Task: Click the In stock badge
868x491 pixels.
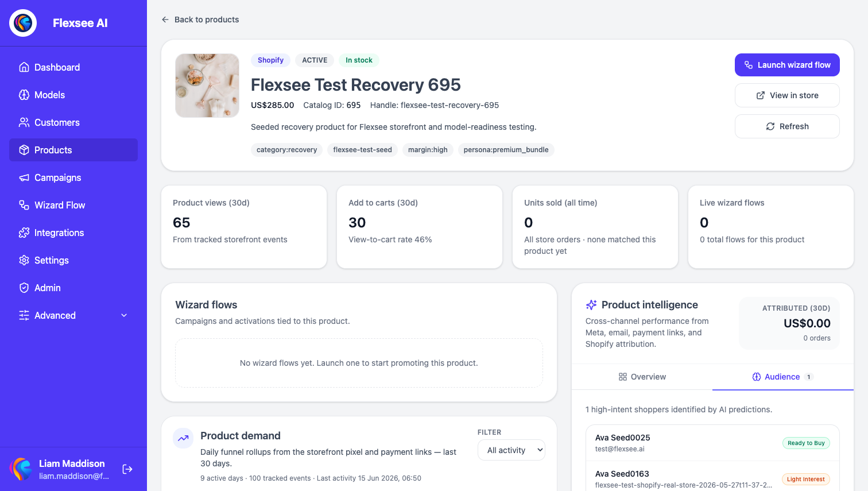Action: click(359, 60)
